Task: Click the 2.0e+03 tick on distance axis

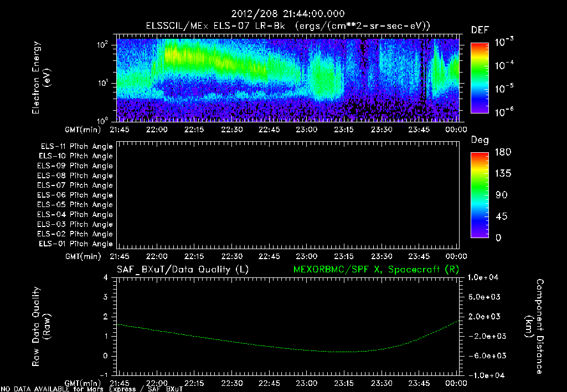Action: [x=484, y=317]
